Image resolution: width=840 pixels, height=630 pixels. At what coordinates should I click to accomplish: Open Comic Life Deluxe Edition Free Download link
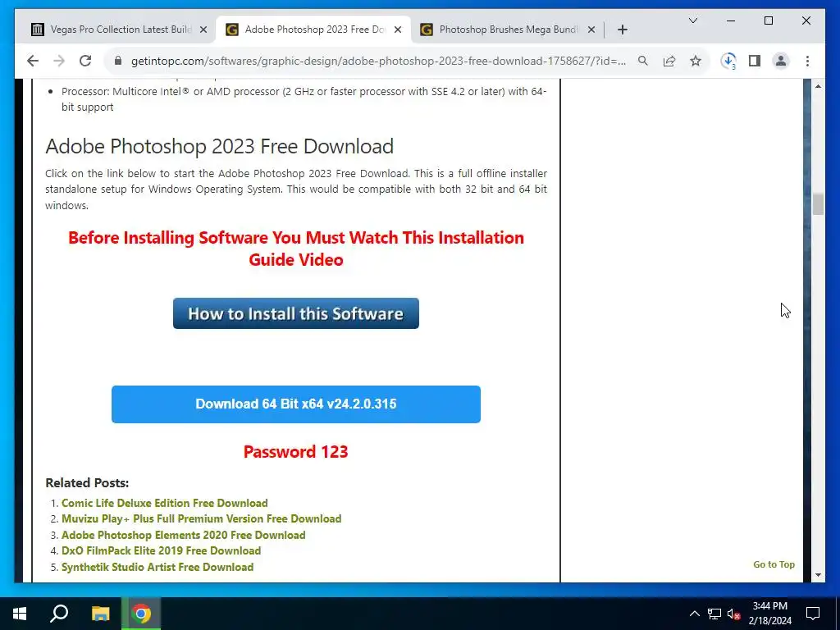coord(164,503)
